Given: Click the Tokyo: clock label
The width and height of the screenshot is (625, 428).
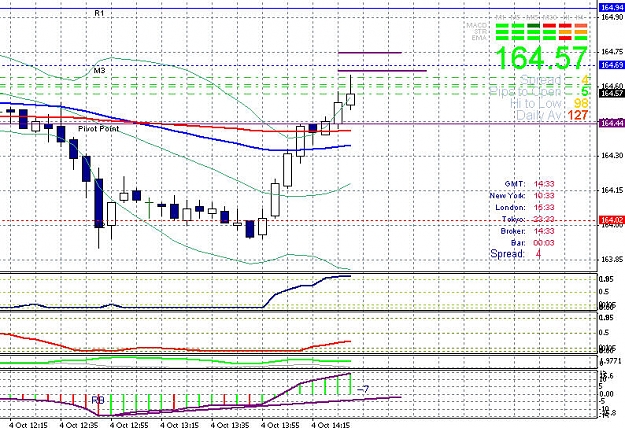Looking at the screenshot, I should click(514, 219).
